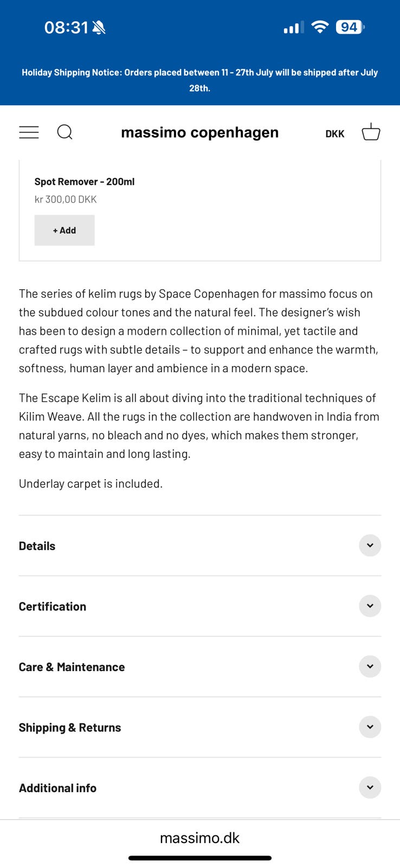Add Spot Remover to cart
400x868 pixels.
pyautogui.click(x=64, y=230)
